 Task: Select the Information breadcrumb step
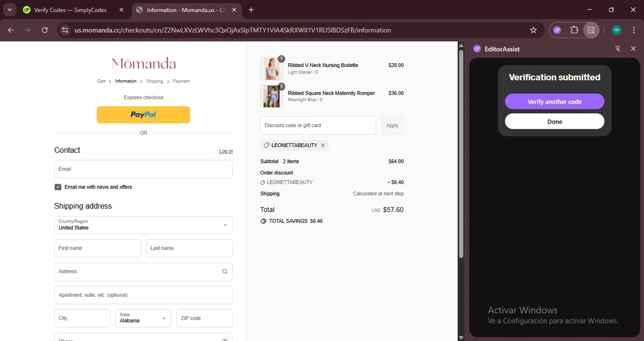pos(126,81)
